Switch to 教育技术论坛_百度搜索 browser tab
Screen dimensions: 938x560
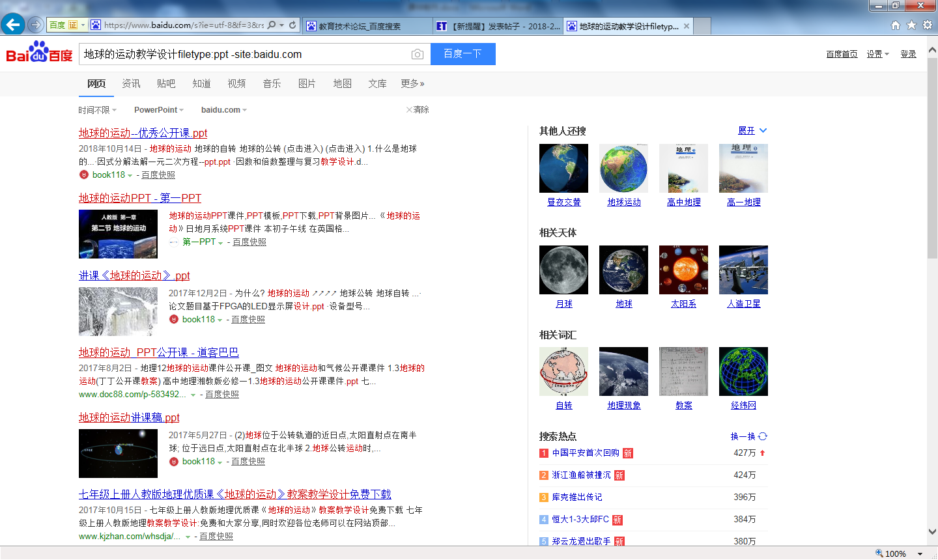pos(367,26)
